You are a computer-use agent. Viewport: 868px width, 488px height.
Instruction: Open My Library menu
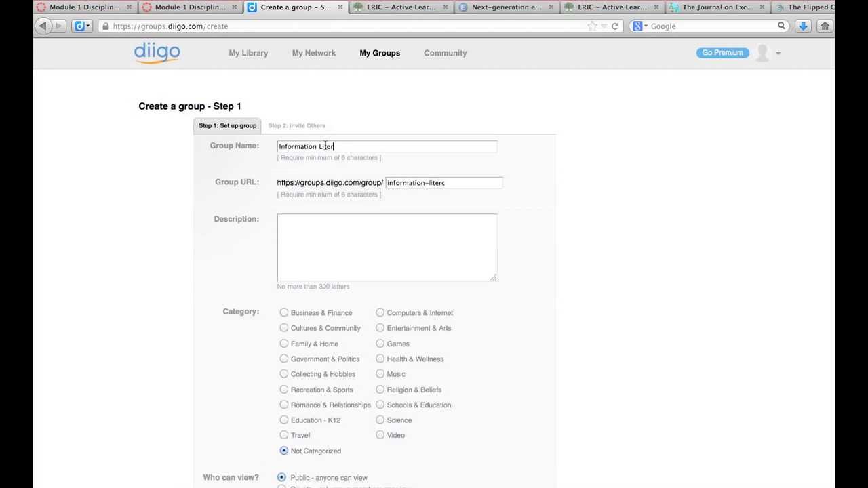248,53
